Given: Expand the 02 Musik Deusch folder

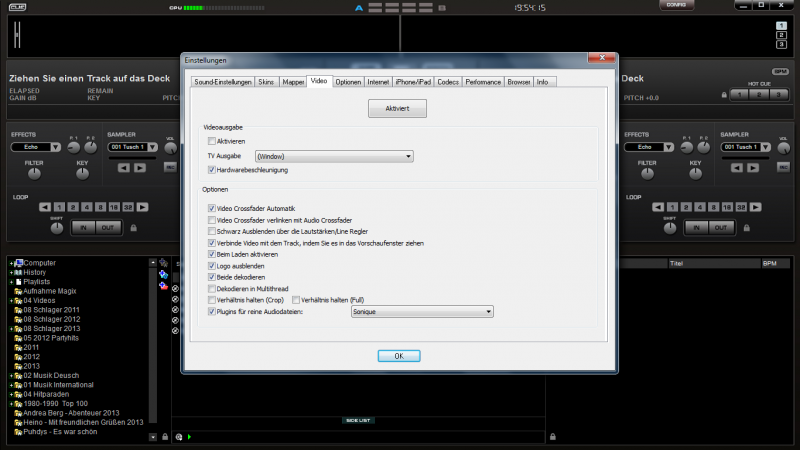Looking at the screenshot, I should tap(11, 376).
